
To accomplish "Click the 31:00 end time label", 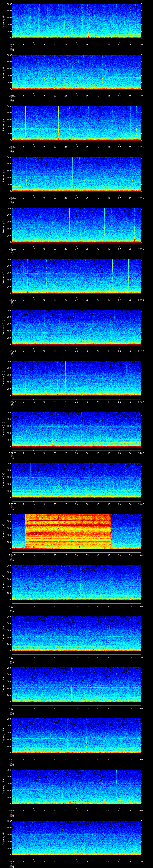I will pyautogui.click(x=141, y=862).
